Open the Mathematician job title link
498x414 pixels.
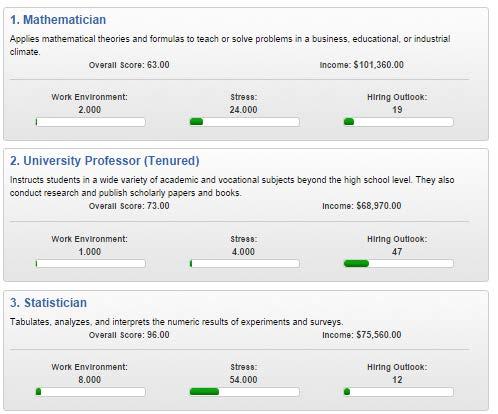(58, 20)
